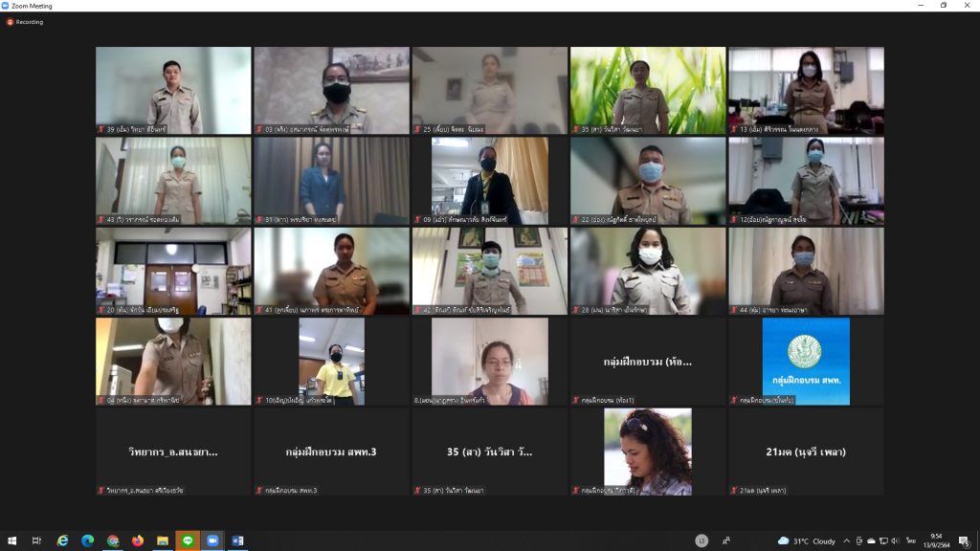
Task: Toggle the volume speaker icon in the tray
Action: click(895, 540)
